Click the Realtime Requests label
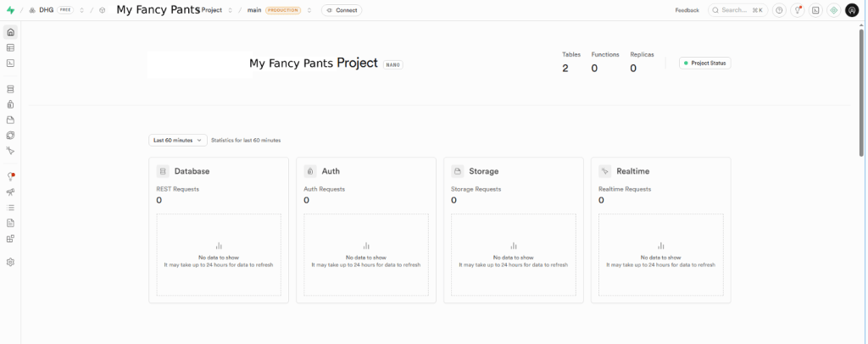This screenshot has width=868, height=344. tap(625, 189)
